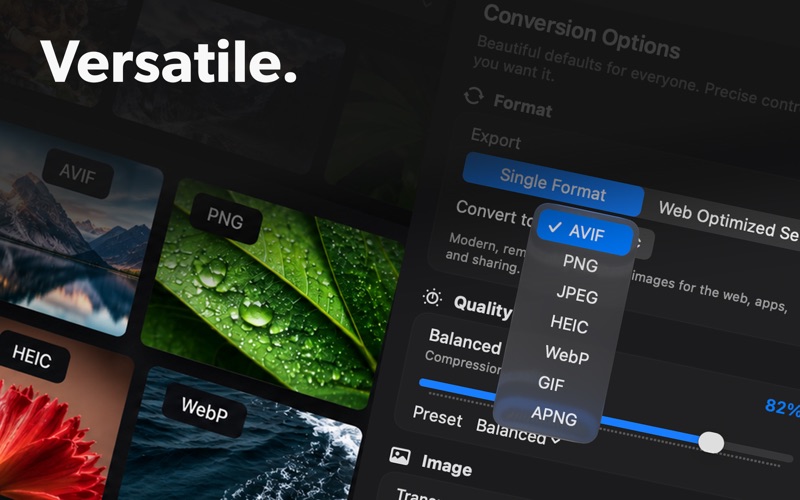Viewport: 800px width, 500px height.
Task: Click the PNG badge on leaf image
Action: (x=225, y=219)
